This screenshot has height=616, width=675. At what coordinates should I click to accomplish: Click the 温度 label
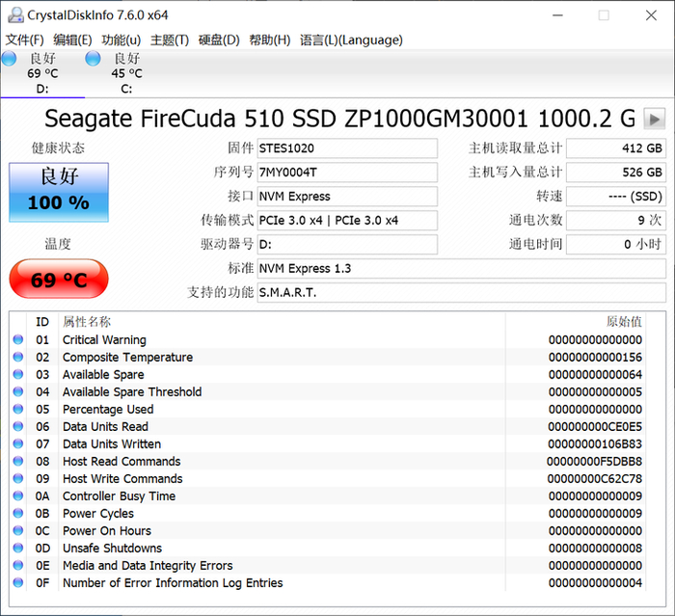click(58, 244)
